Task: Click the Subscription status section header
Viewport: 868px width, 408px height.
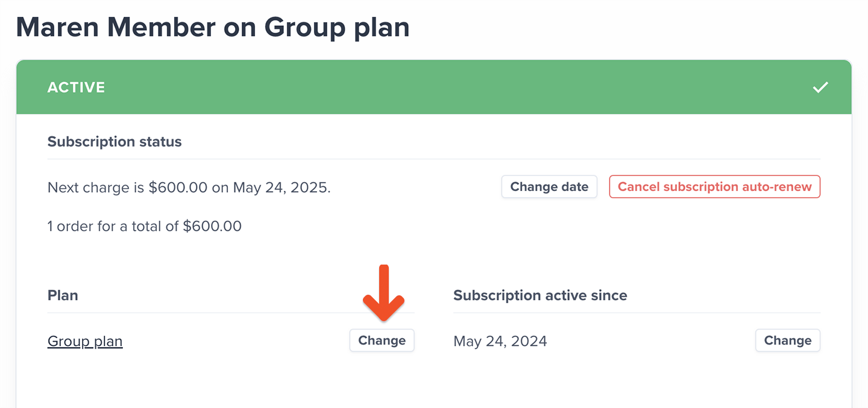Action: pyautogui.click(x=115, y=141)
